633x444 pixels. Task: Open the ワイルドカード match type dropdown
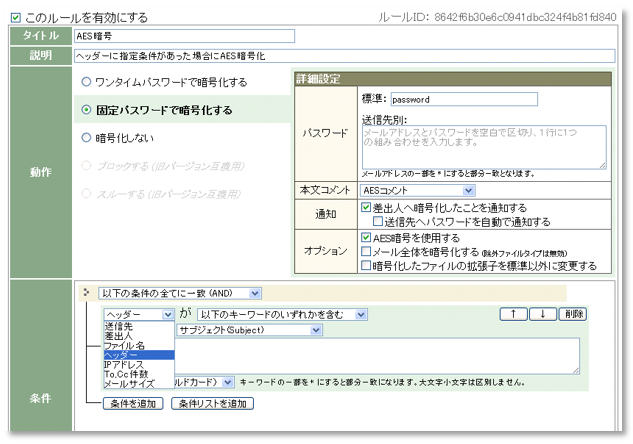204,382
